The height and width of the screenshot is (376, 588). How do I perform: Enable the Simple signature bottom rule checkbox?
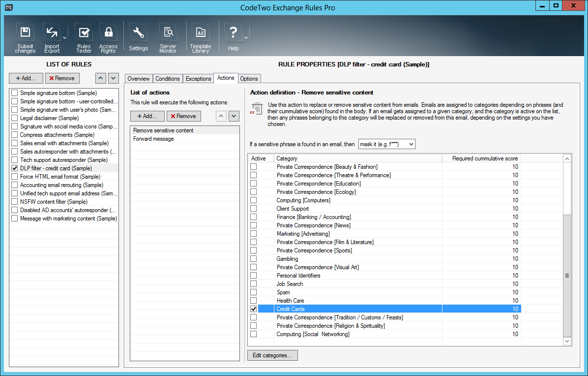(x=15, y=93)
